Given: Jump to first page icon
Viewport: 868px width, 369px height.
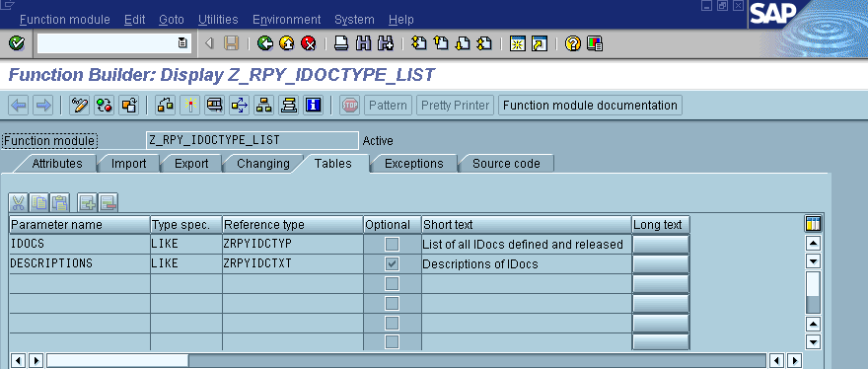Looking at the screenshot, I should tap(419, 43).
